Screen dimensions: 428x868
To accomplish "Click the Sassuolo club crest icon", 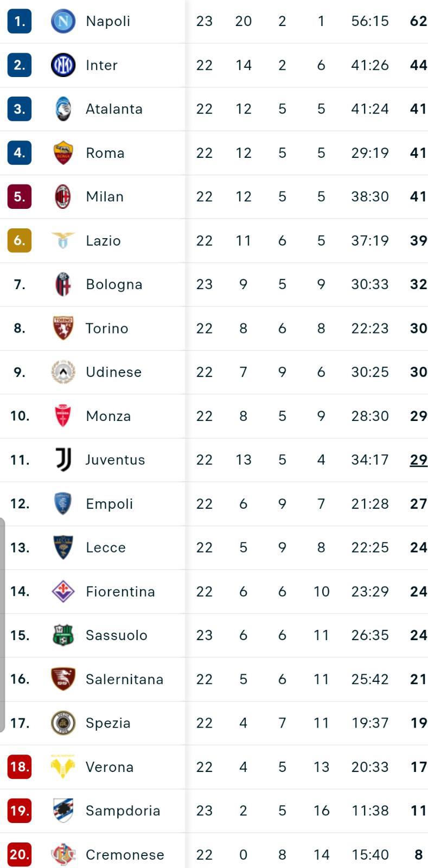I will click(x=63, y=635).
